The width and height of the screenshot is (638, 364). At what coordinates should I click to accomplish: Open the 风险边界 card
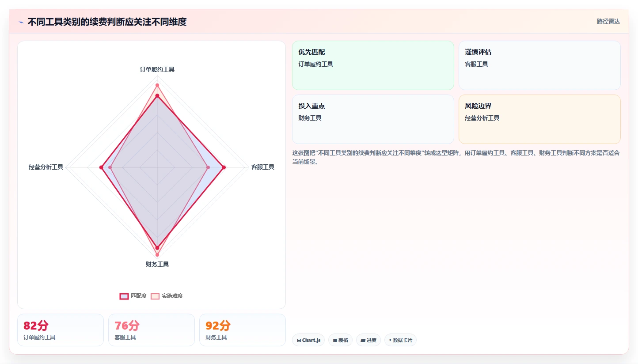539,119
